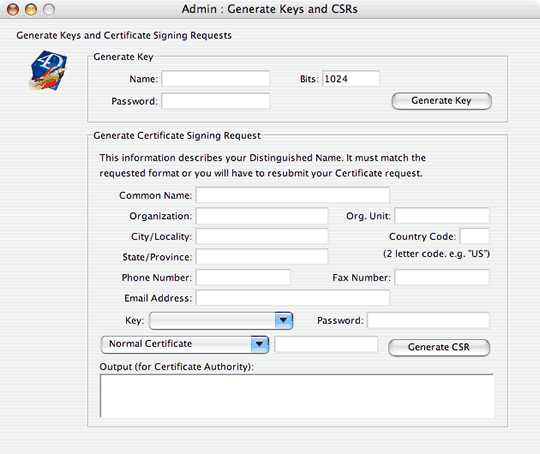Click into the Common Name field
The image size is (540, 454).
coord(293,196)
